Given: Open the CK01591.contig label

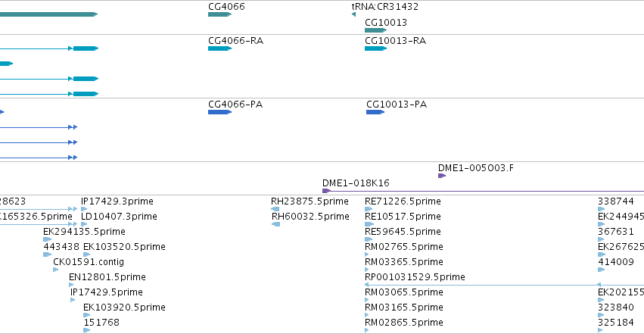Looking at the screenshot, I should (87, 262).
